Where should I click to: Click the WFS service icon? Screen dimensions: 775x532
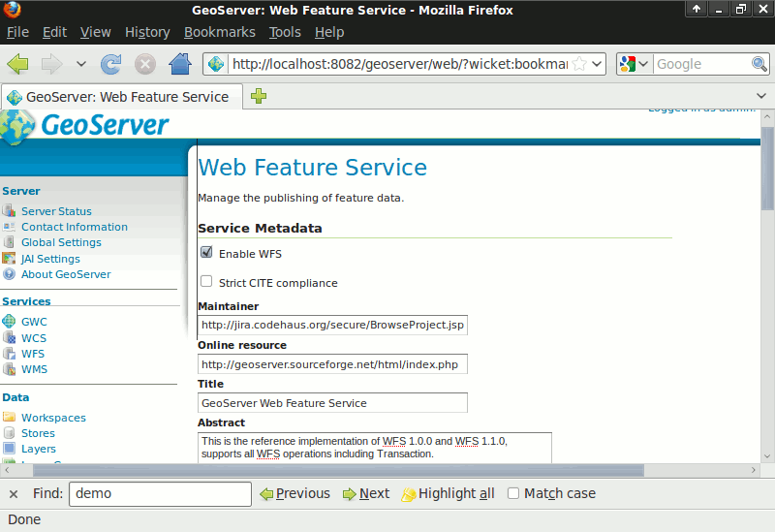(x=9, y=354)
